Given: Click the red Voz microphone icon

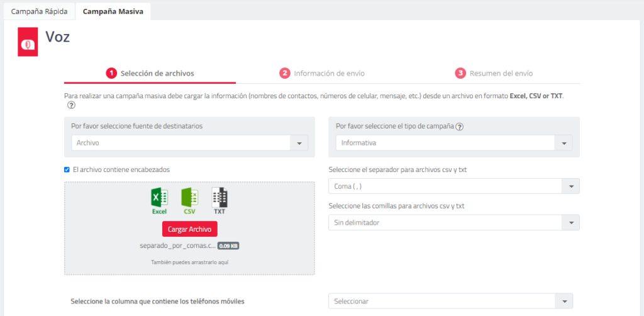Looking at the screenshot, I should (x=27, y=43).
